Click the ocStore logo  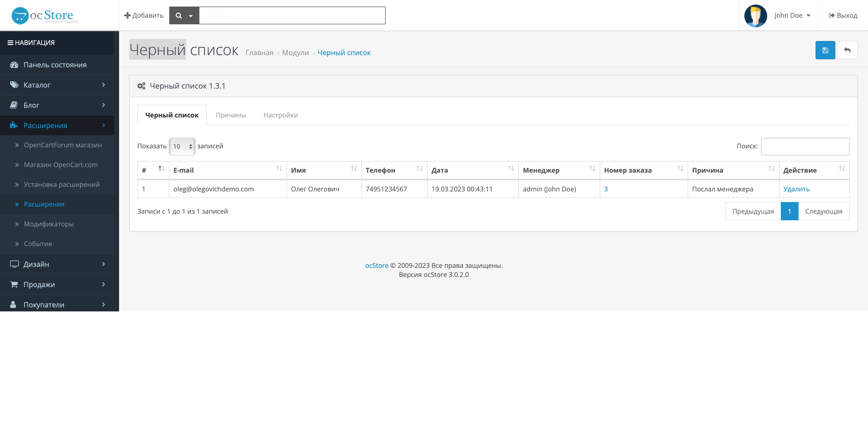click(x=45, y=15)
